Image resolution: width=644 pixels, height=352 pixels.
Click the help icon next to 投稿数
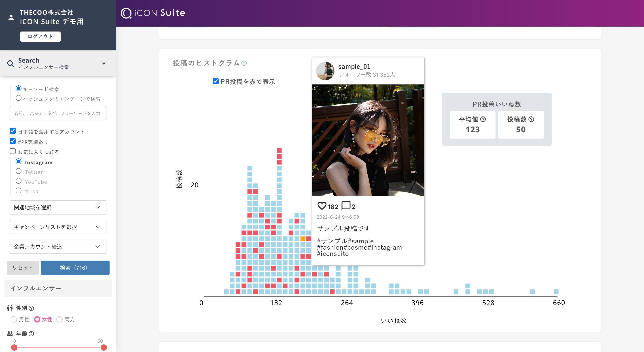[531, 119]
